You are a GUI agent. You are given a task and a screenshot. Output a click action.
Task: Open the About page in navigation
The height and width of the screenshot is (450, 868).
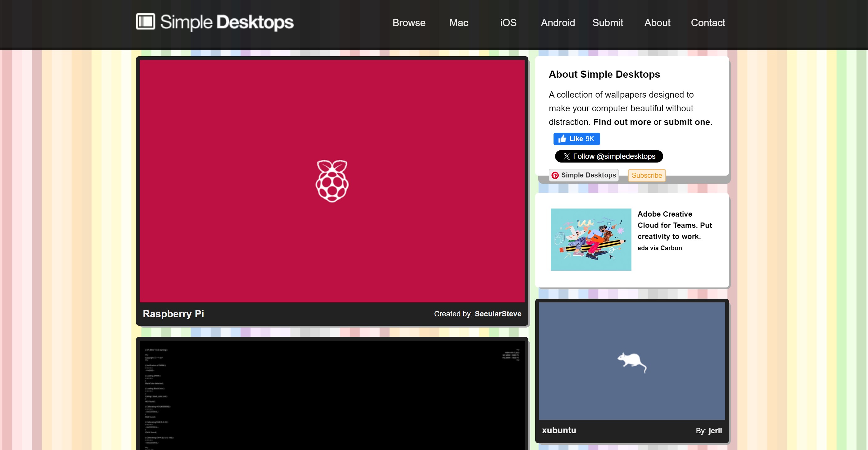pyautogui.click(x=657, y=23)
